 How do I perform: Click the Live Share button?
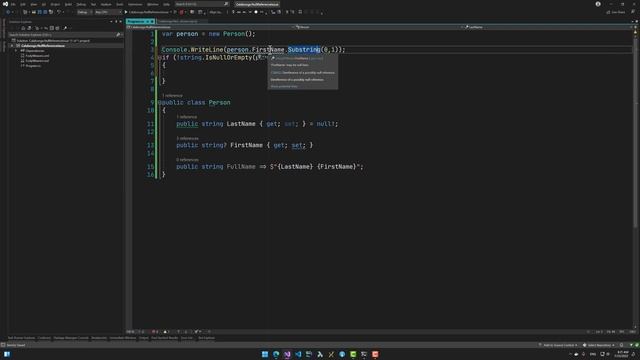tap(616, 12)
